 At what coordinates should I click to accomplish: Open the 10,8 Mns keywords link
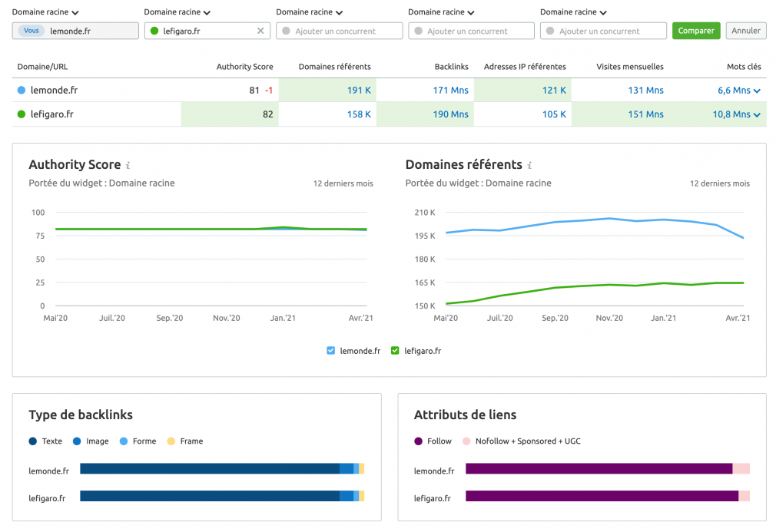click(x=731, y=114)
